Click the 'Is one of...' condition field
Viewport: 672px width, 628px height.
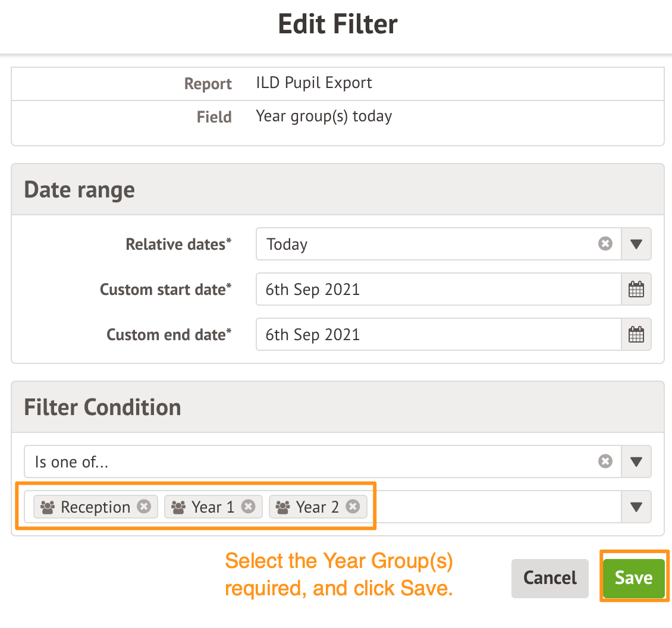coord(309,461)
